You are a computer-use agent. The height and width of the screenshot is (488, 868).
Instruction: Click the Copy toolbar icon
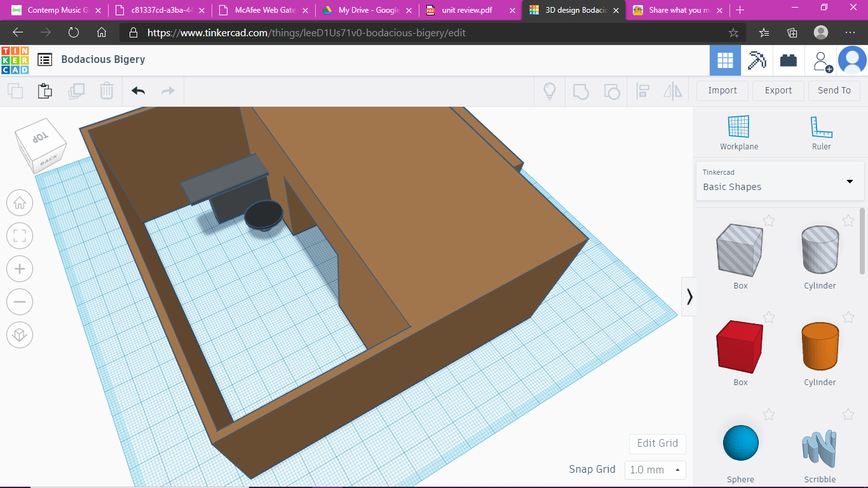click(x=15, y=91)
